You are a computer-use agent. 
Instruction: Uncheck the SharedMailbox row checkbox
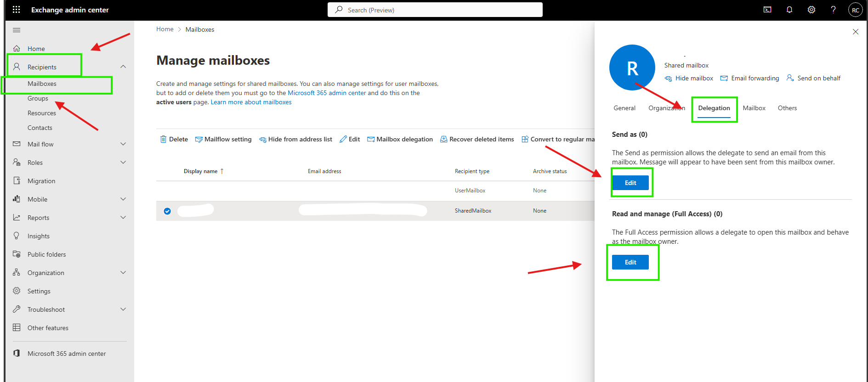pyautogui.click(x=167, y=211)
